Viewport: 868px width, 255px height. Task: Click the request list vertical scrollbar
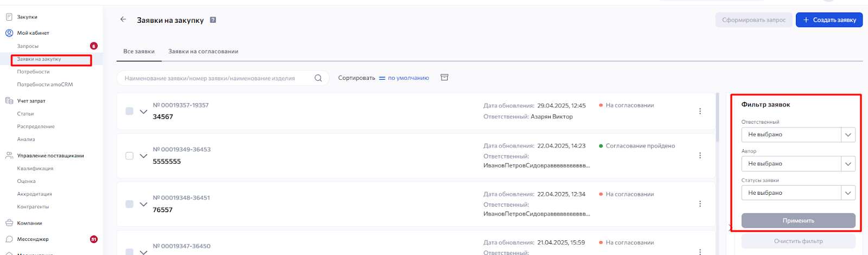pos(718,117)
